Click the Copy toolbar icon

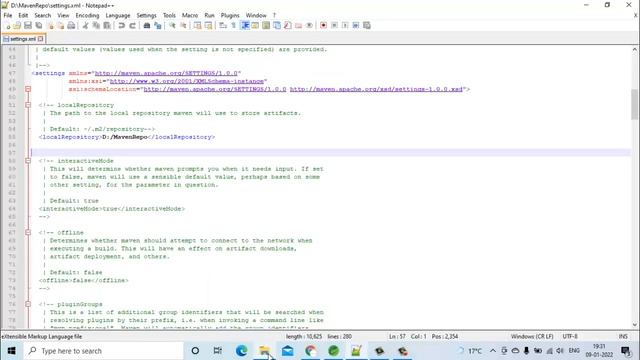[96, 25]
